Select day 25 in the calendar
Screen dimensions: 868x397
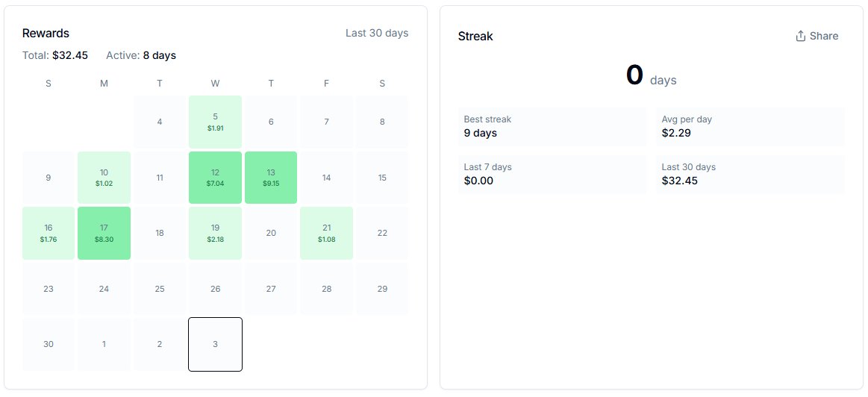coord(160,289)
